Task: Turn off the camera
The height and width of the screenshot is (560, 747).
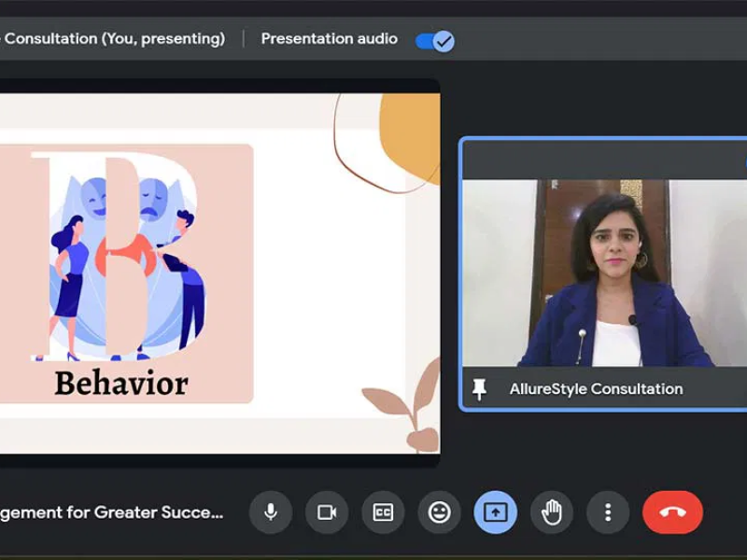Action: click(x=327, y=512)
